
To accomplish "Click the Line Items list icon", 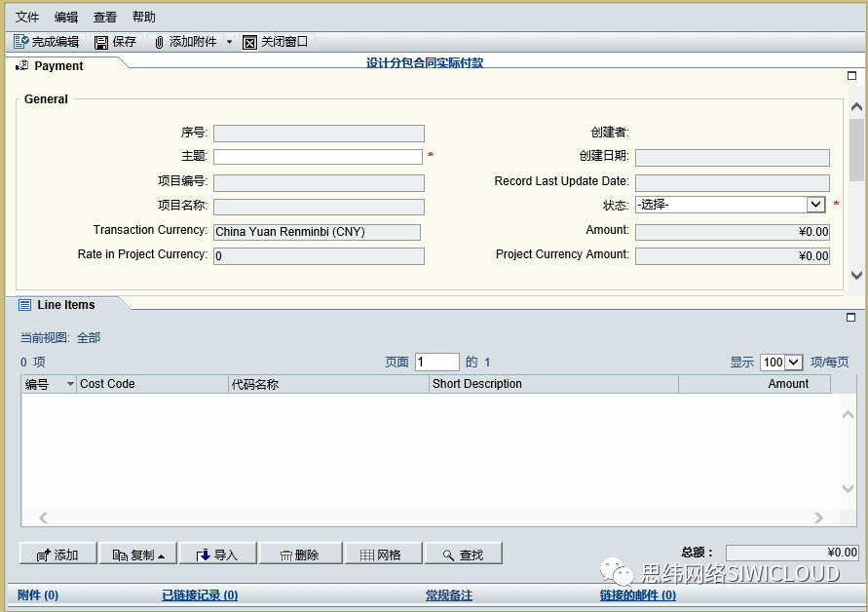I will pos(25,305).
